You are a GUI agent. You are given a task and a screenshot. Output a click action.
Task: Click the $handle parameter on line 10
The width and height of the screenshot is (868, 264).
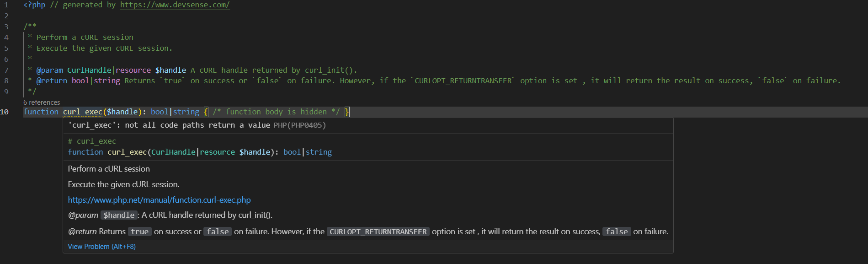tap(122, 112)
